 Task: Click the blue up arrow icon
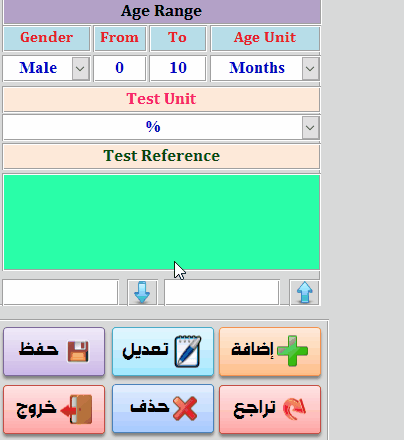304,292
